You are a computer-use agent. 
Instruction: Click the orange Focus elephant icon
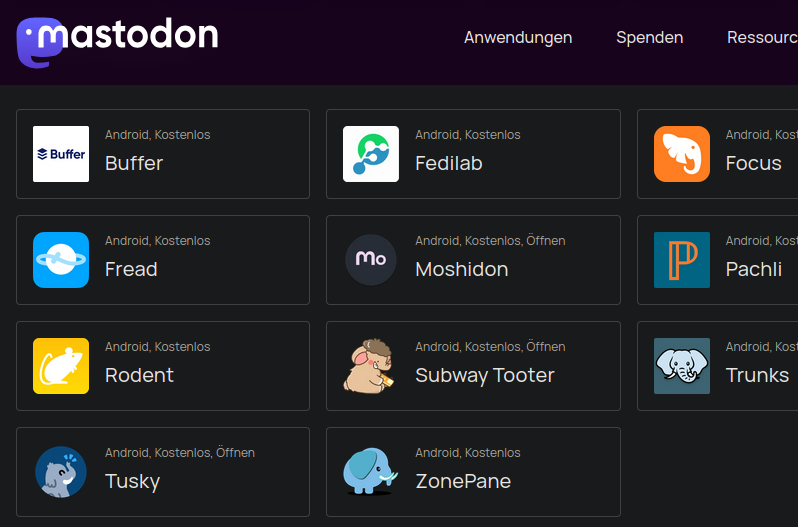pos(682,154)
